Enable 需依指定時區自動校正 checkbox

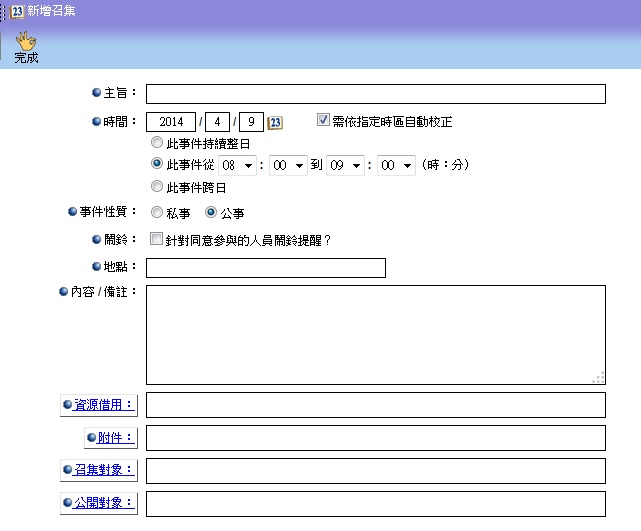click(x=323, y=121)
